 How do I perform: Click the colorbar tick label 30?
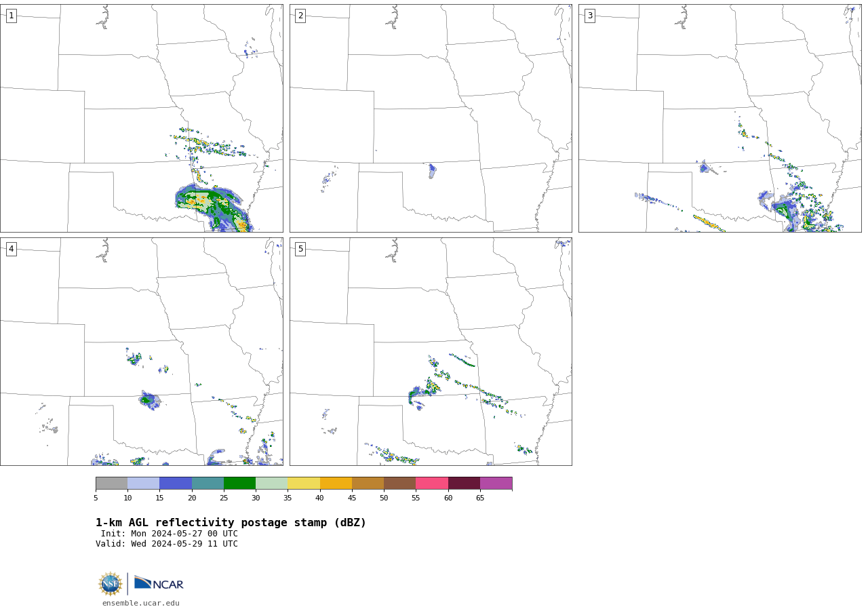[256, 498]
